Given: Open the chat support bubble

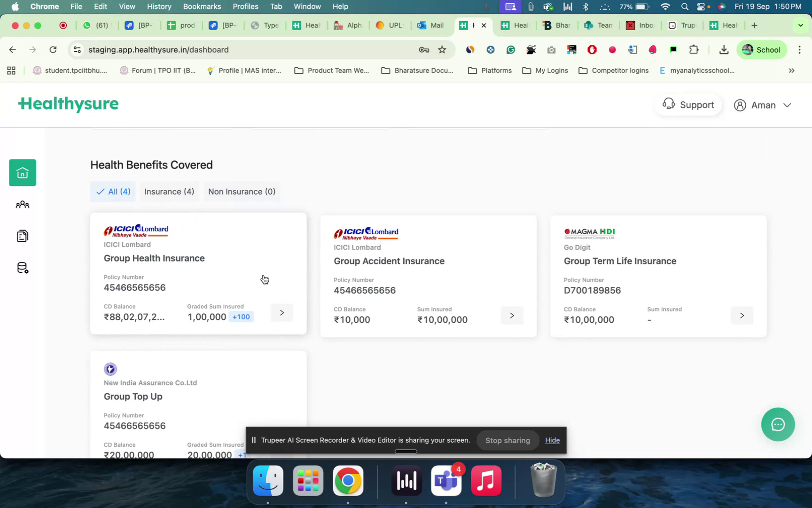Looking at the screenshot, I should (x=778, y=424).
